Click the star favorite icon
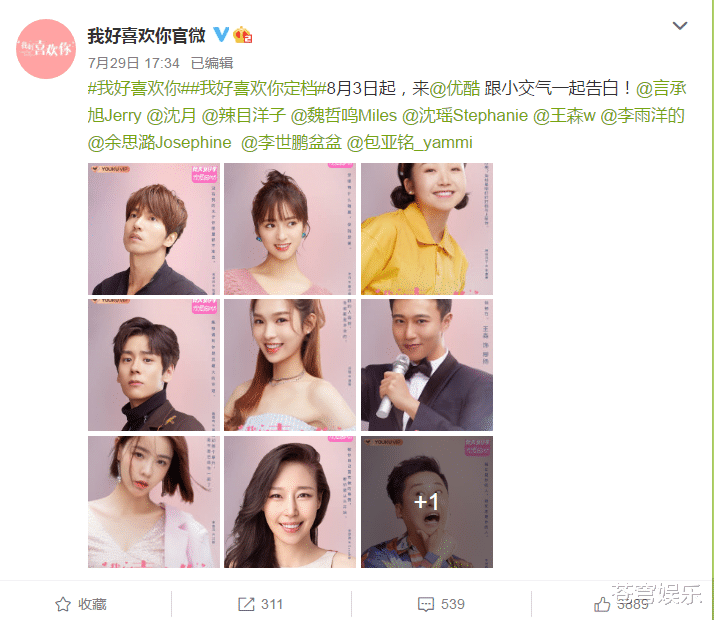This screenshot has width=714, height=620. coord(63,604)
